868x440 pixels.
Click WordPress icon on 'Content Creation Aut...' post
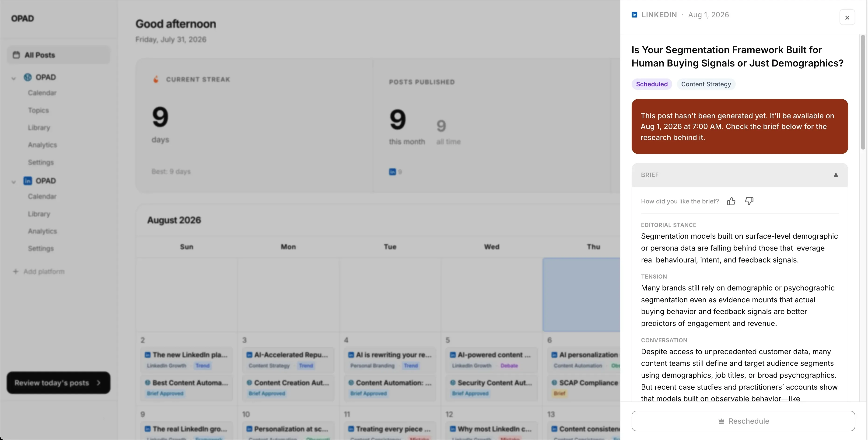click(x=249, y=383)
